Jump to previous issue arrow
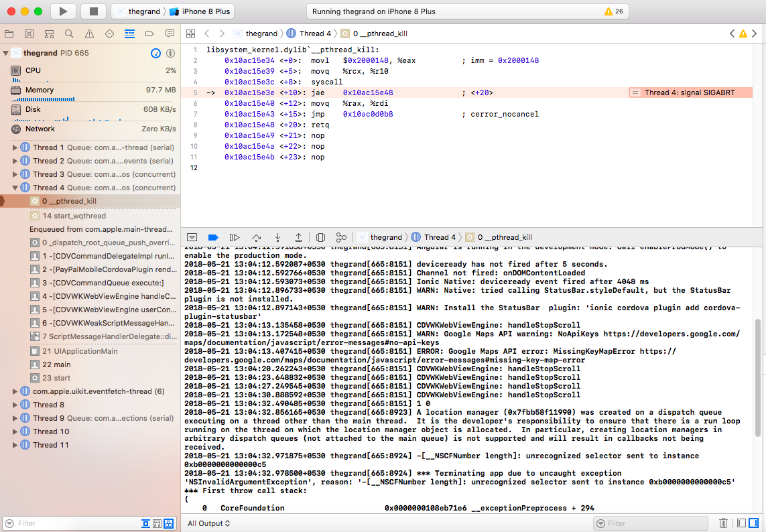 click(x=732, y=34)
